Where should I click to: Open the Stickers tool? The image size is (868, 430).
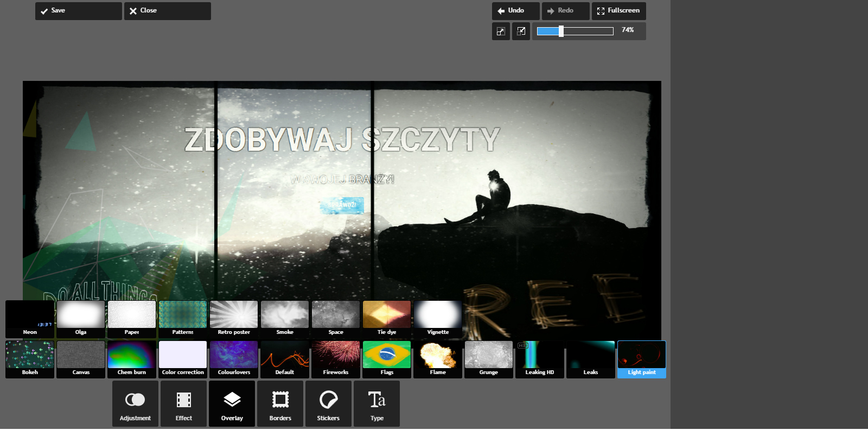coord(328,403)
